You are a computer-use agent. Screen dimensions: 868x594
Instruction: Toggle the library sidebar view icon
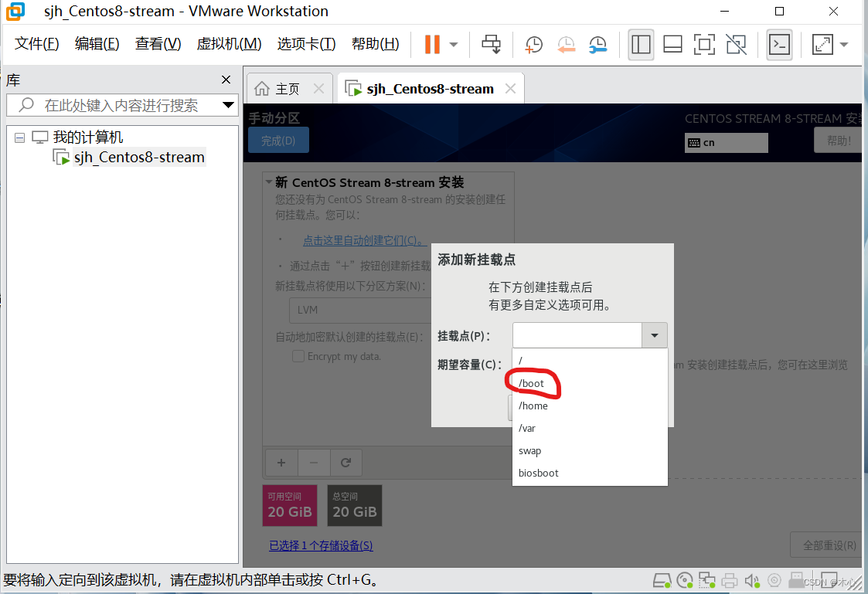(x=641, y=44)
